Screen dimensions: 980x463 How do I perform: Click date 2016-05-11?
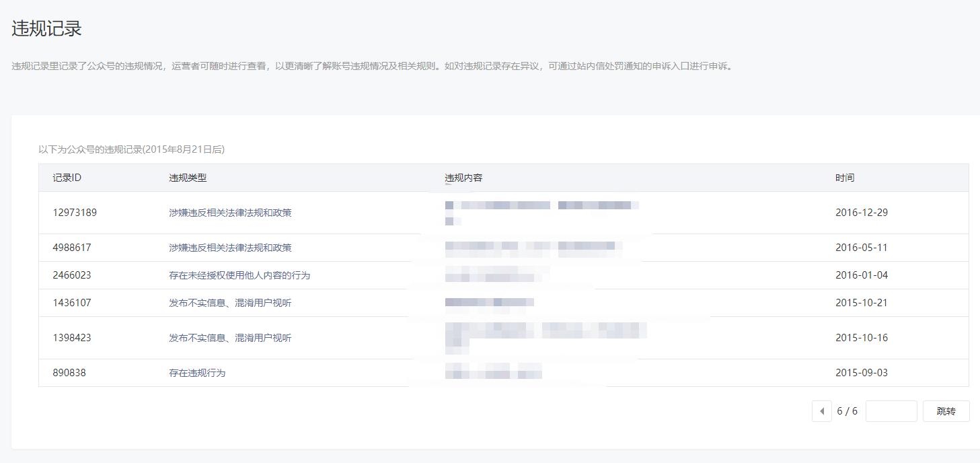862,248
